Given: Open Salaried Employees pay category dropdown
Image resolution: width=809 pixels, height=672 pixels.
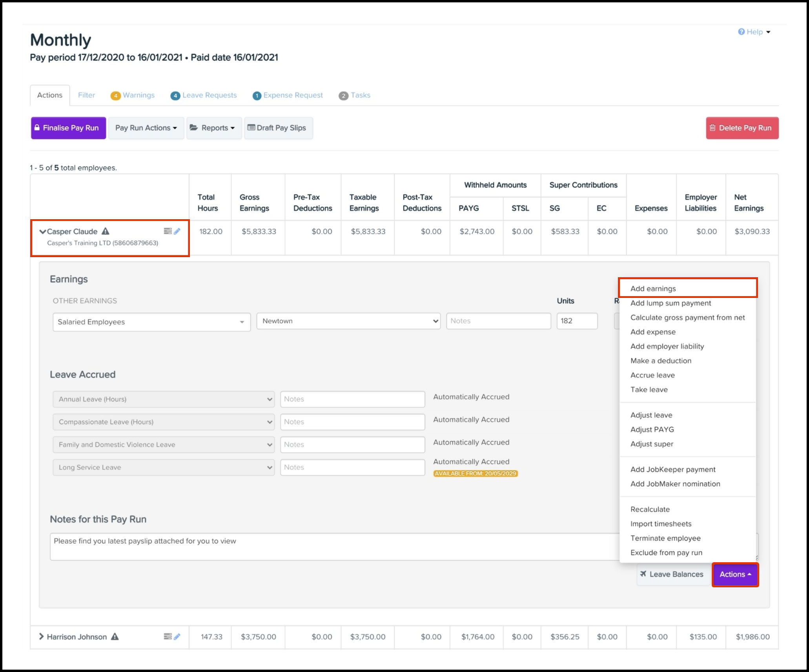Looking at the screenshot, I should (151, 322).
